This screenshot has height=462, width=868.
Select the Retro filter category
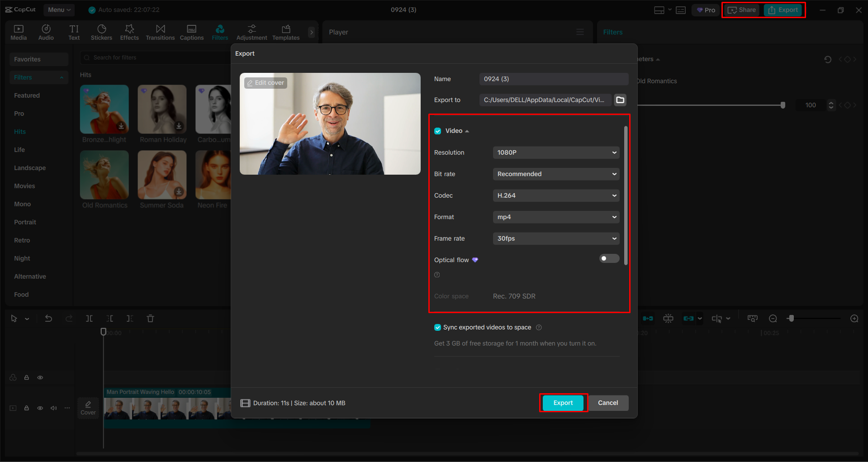click(x=22, y=240)
